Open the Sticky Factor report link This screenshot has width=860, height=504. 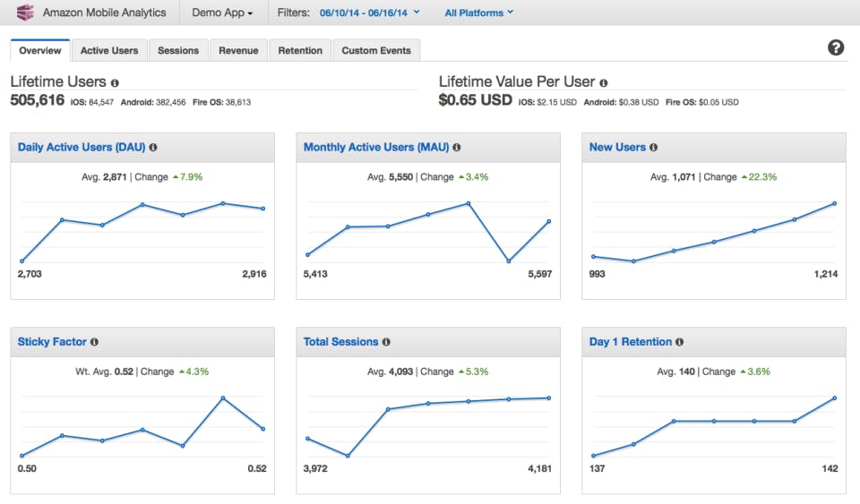52,342
